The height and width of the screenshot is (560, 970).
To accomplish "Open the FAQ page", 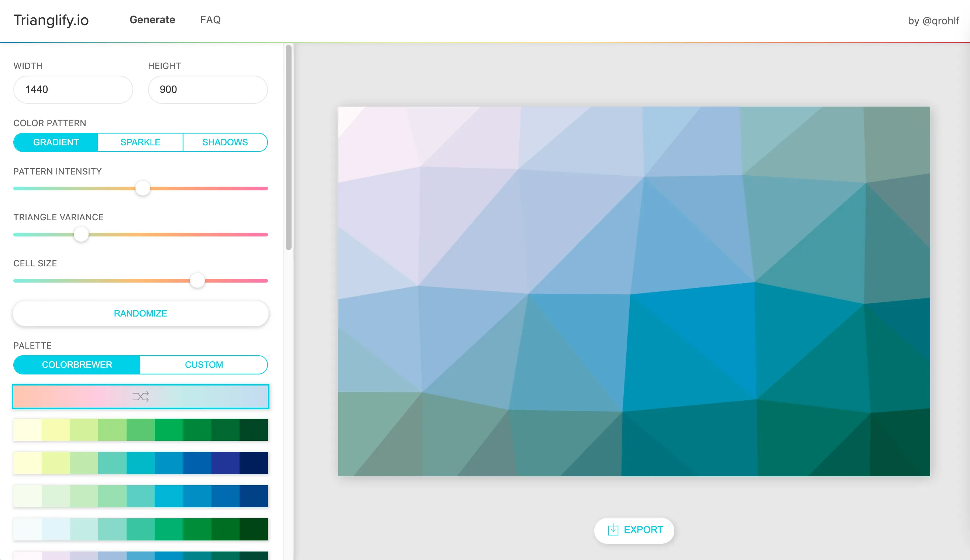I will (x=210, y=20).
